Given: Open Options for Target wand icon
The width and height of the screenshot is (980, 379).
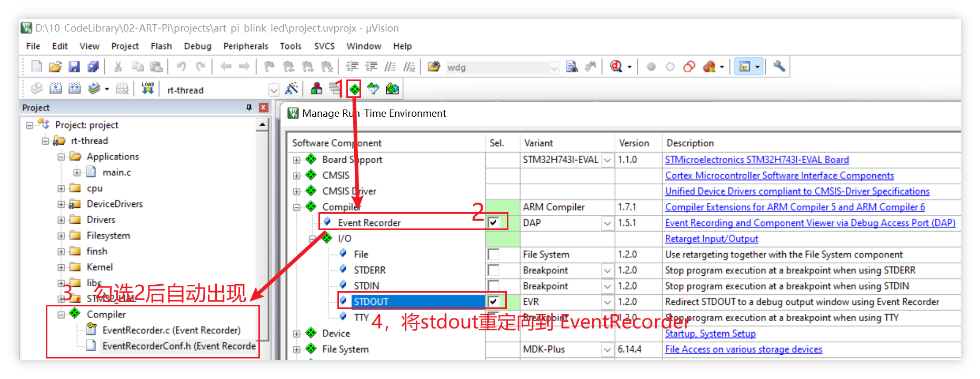Looking at the screenshot, I should pos(291,88).
